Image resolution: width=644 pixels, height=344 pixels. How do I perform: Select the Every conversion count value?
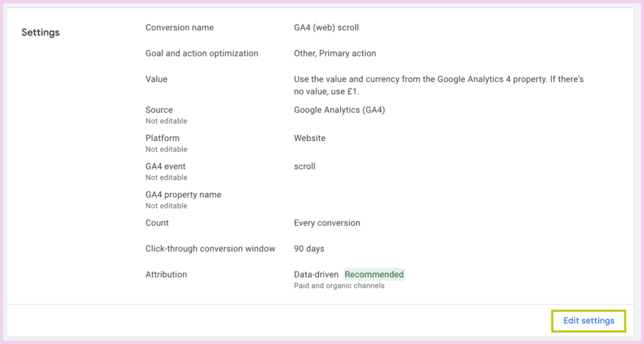click(x=327, y=223)
